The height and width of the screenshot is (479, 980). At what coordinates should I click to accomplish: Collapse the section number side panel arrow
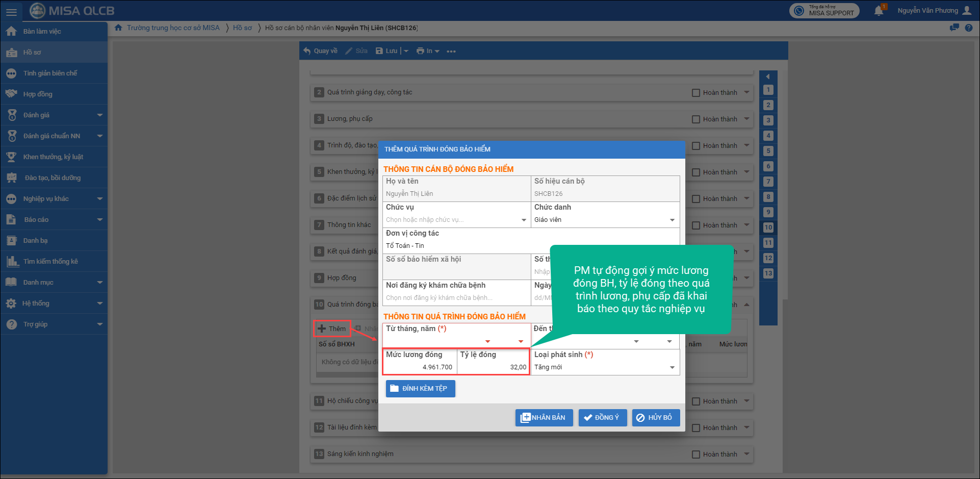point(768,77)
